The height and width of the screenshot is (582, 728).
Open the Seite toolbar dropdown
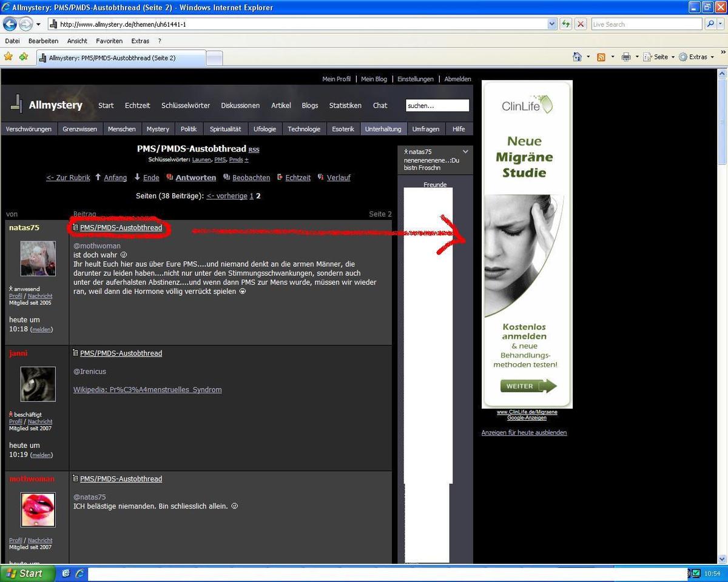(x=659, y=56)
